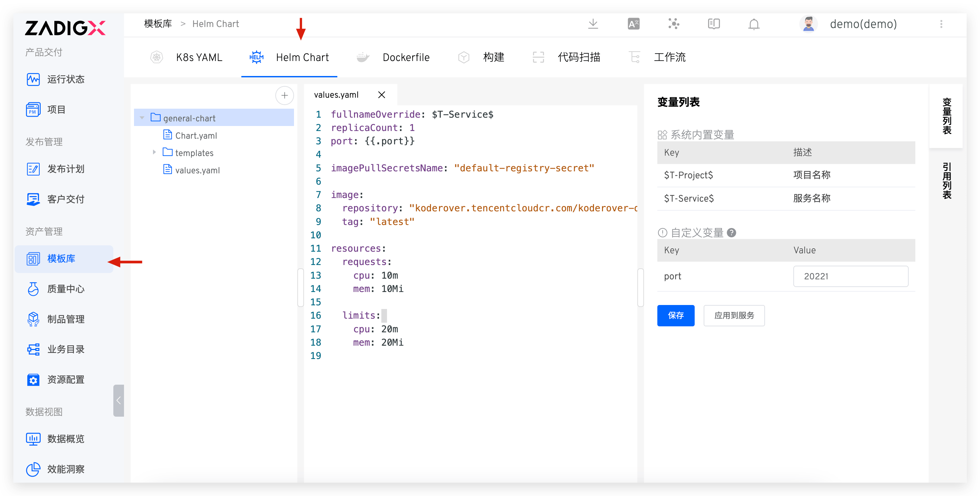The image size is (980, 496).
Task: Collapse the left sidebar with chevron handle
Action: (x=119, y=400)
